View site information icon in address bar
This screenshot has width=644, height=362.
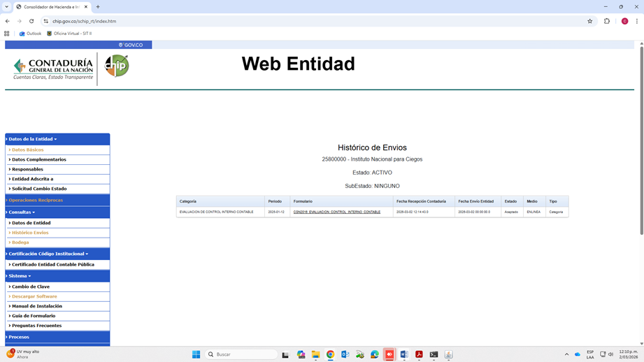[x=46, y=21]
